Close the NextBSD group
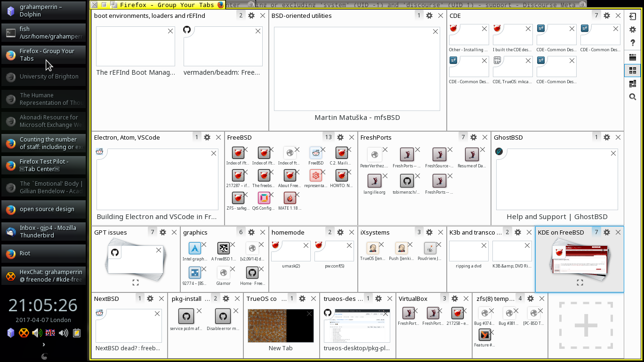644x362 pixels. click(161, 299)
